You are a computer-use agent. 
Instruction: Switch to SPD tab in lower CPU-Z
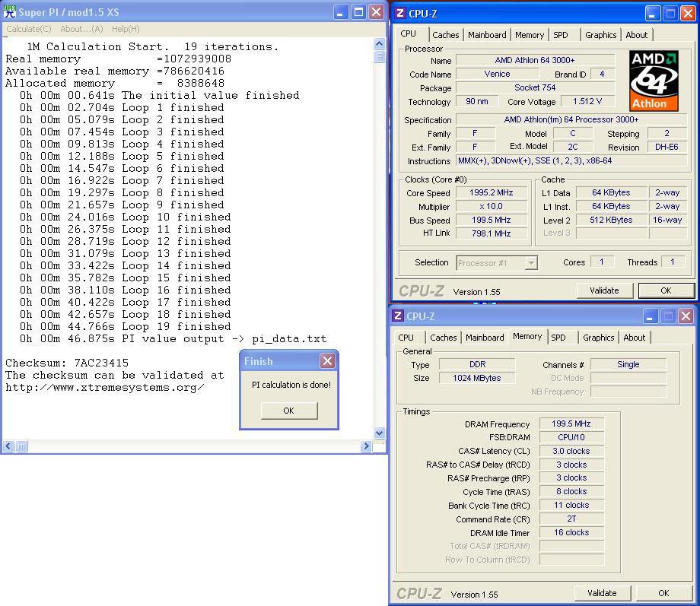558,338
